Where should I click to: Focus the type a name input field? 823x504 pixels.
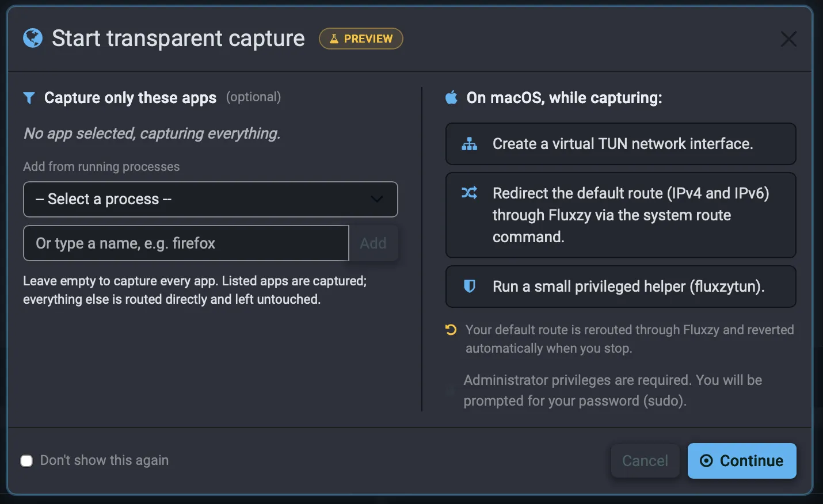pos(186,243)
